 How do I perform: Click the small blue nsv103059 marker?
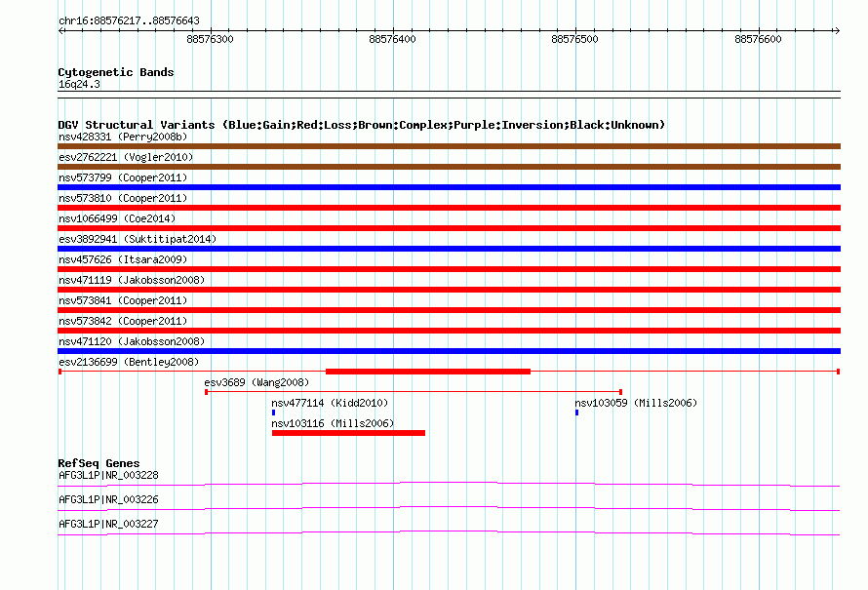click(x=576, y=413)
